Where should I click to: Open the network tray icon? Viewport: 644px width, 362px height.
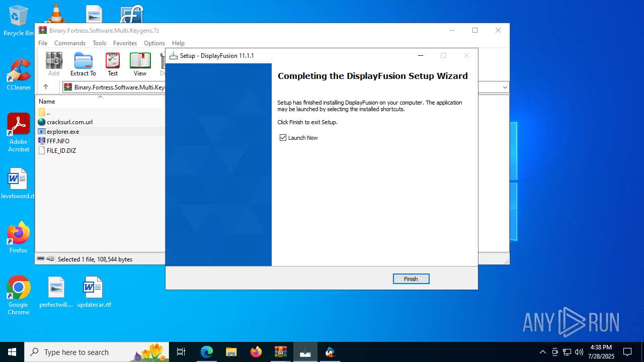[x=567, y=352]
